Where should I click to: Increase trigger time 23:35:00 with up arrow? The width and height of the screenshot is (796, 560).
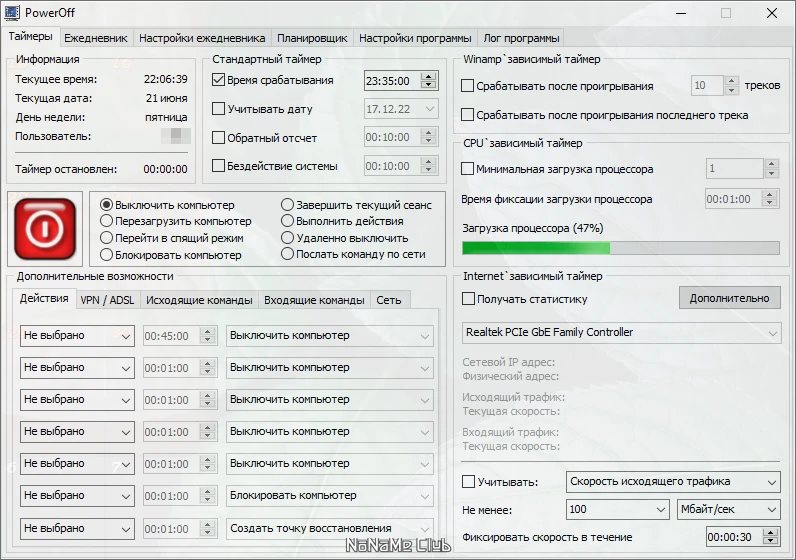click(429, 76)
